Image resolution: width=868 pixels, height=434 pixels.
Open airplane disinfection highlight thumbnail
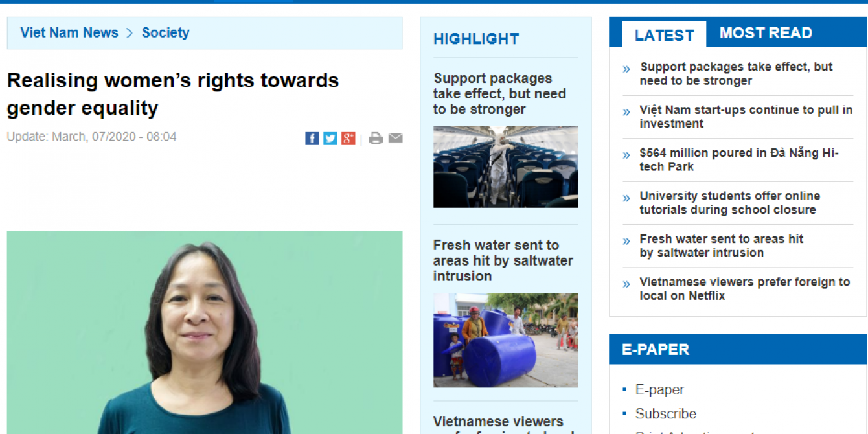click(x=505, y=166)
